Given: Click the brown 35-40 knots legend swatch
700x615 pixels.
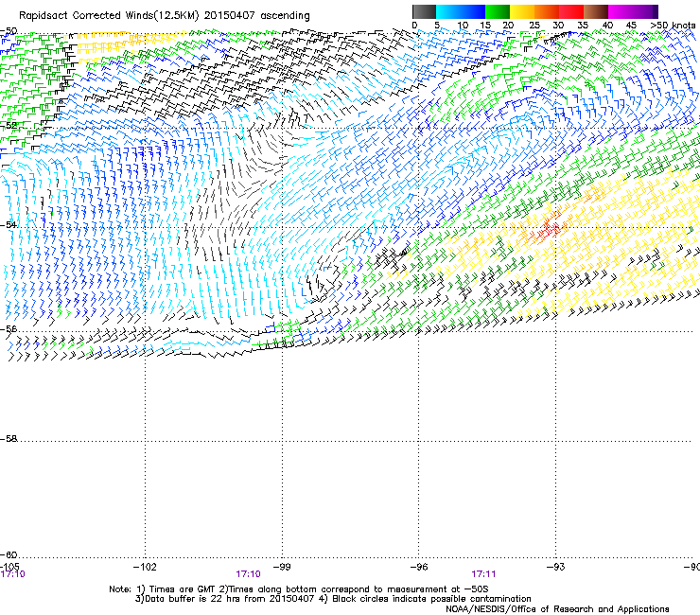Looking at the screenshot, I should pos(596,11).
